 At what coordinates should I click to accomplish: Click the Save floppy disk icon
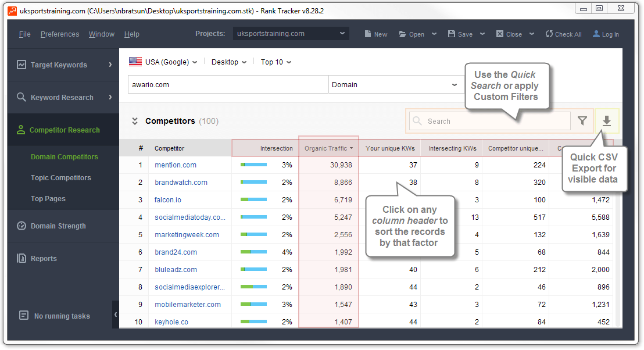coord(452,34)
